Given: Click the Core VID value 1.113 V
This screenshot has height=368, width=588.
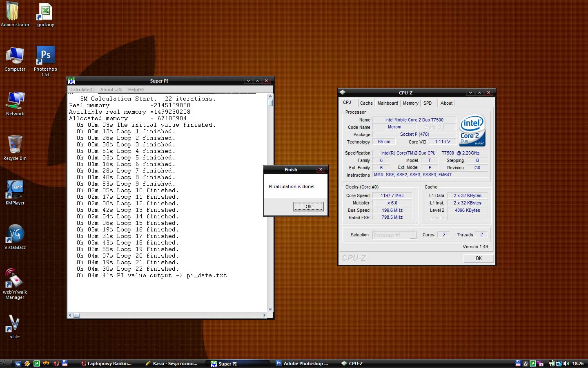Looking at the screenshot, I should (x=443, y=141).
